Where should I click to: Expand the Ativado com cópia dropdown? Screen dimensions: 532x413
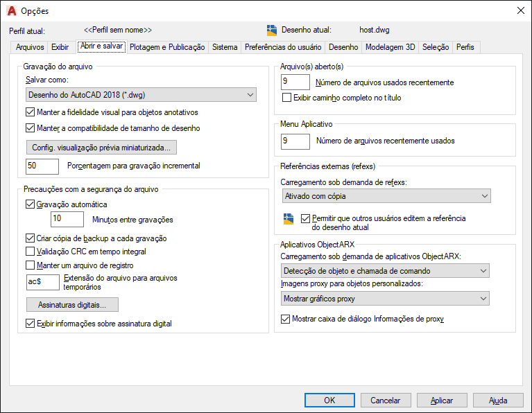pyautogui.click(x=386, y=196)
